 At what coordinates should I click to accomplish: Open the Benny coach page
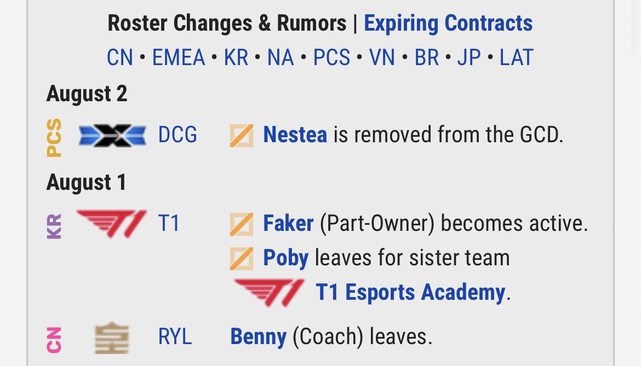tap(258, 337)
